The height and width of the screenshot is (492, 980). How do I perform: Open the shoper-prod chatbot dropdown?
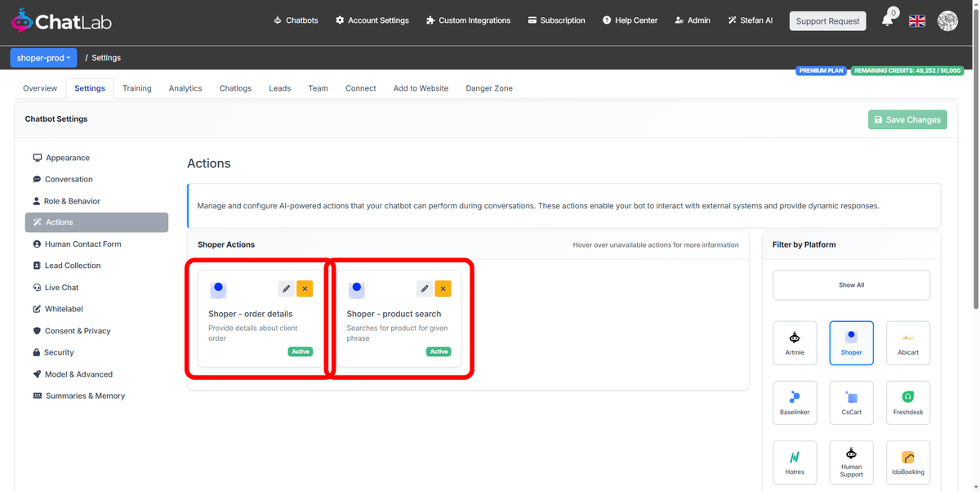pos(43,57)
